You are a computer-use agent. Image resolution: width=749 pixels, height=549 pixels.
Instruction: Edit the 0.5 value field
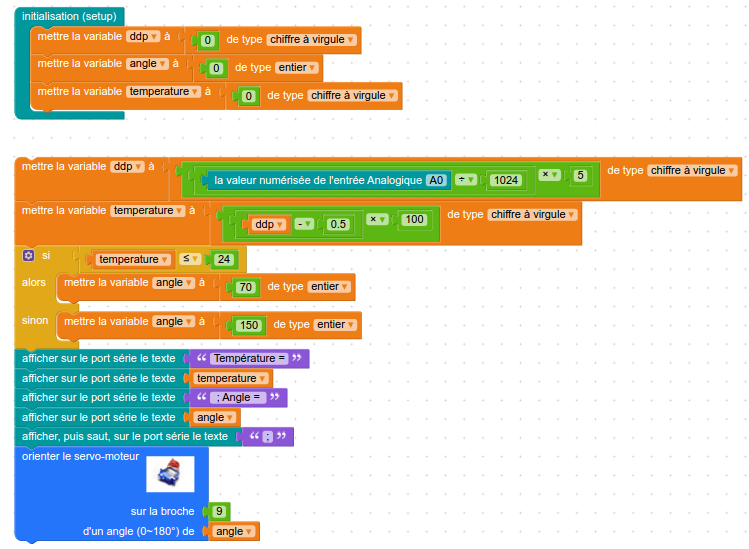pyautogui.click(x=338, y=224)
